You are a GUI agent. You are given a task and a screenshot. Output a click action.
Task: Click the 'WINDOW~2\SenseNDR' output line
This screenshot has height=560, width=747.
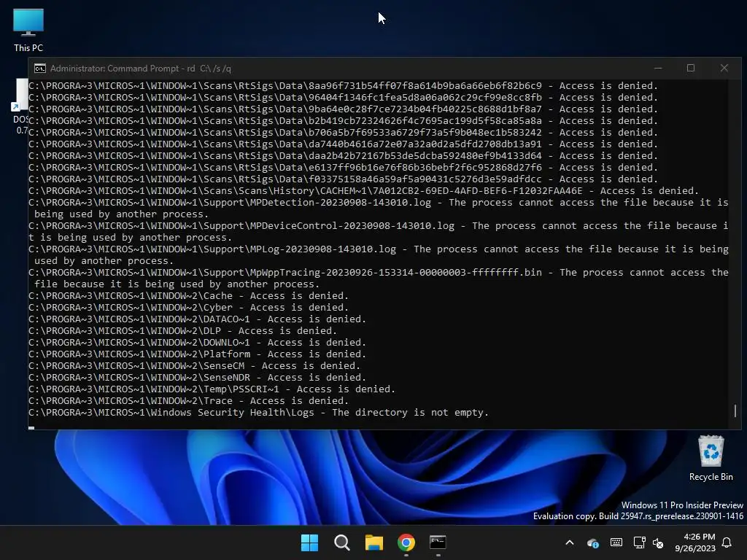(197, 378)
